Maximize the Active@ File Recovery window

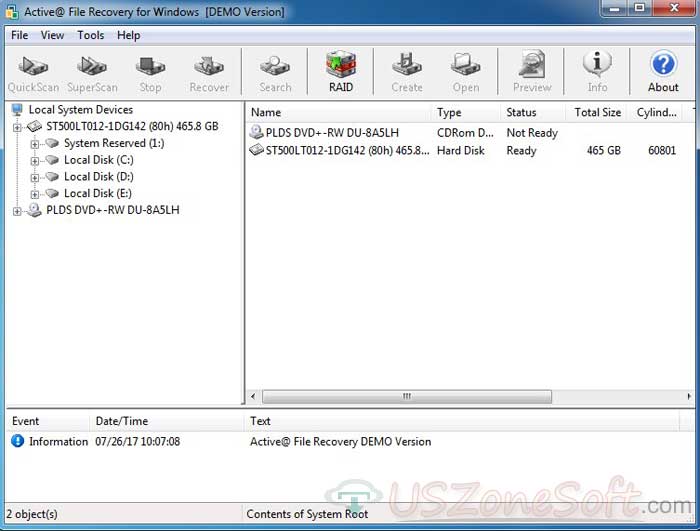click(640, 8)
